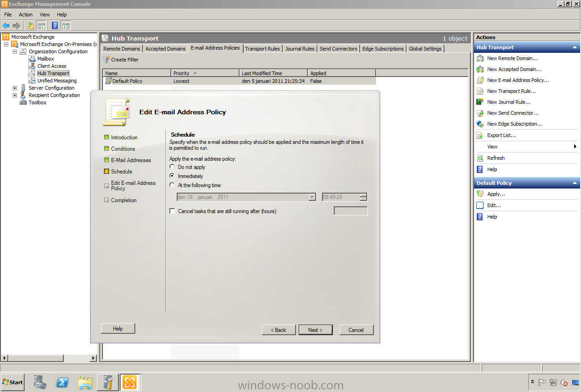Viewport: 581px width, 392px height.
Task: Toggle the action pane toolbar icon
Action: click(66, 25)
